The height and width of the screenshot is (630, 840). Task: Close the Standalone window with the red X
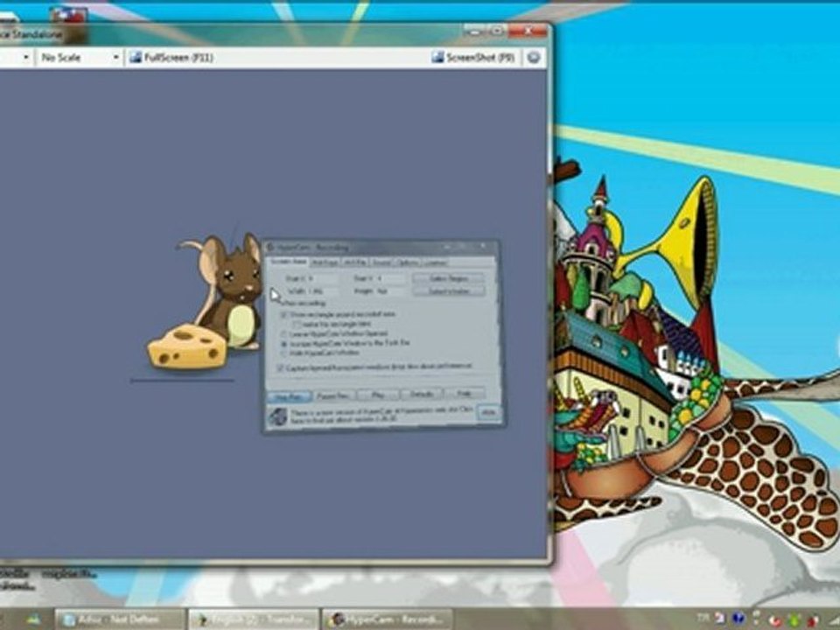(x=527, y=31)
